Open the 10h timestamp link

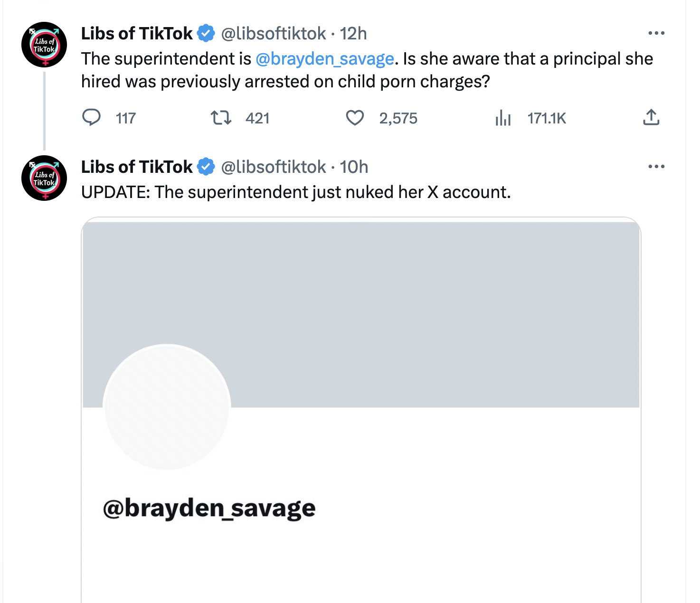pos(354,167)
